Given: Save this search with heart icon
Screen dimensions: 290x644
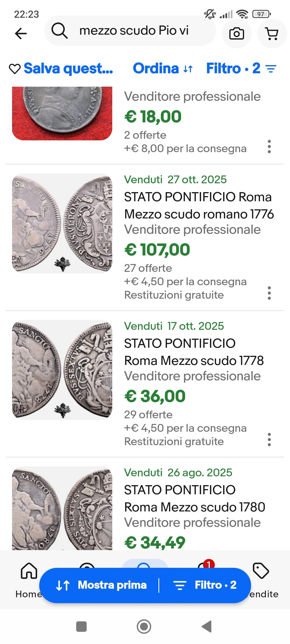Looking at the screenshot, I should [x=15, y=69].
